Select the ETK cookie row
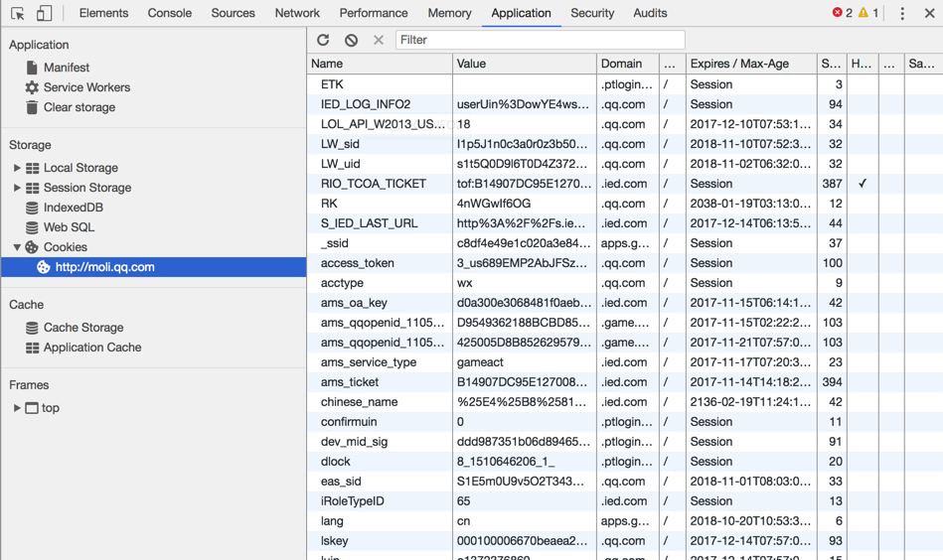 click(x=625, y=84)
